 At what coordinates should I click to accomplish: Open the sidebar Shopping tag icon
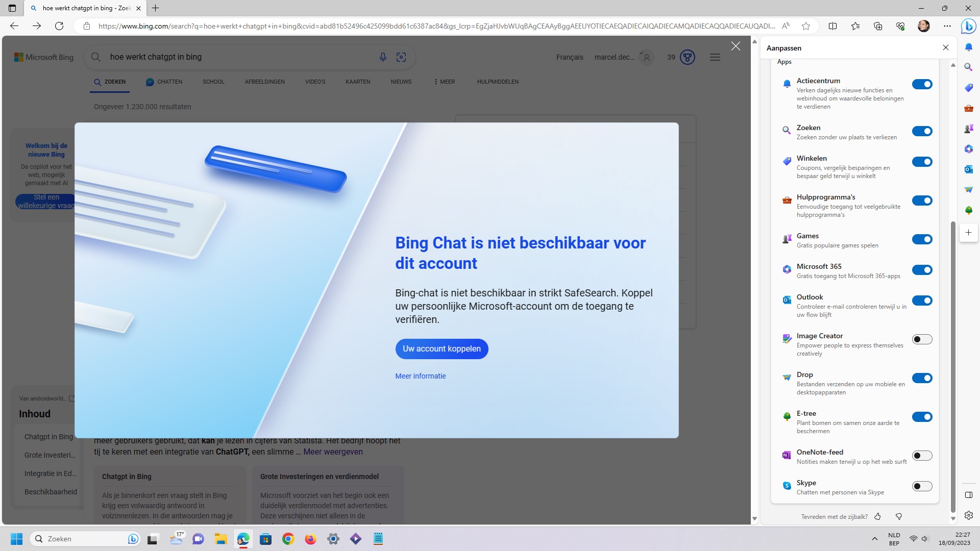coord(969,88)
